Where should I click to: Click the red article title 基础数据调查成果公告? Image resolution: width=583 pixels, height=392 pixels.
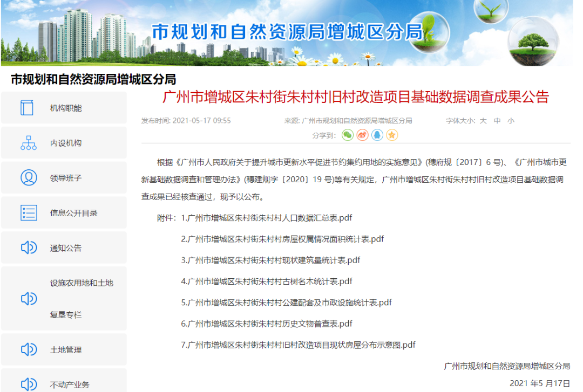pyautogui.click(x=355, y=97)
